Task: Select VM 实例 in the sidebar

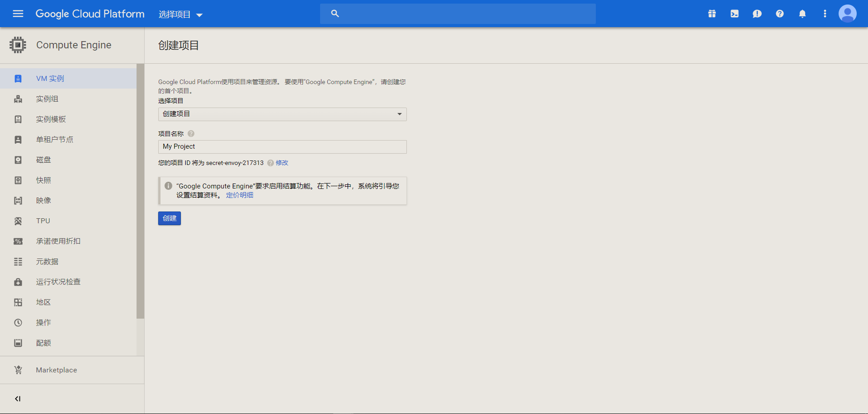Action: point(68,79)
